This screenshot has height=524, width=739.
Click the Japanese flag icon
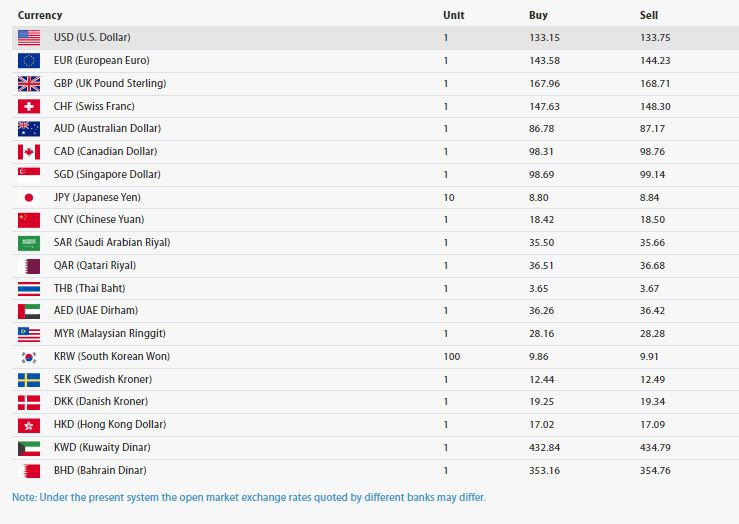pos(29,197)
